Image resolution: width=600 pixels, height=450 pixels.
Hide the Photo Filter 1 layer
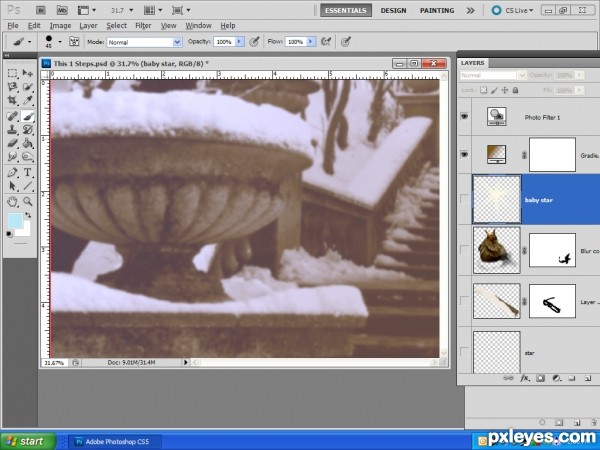465,116
